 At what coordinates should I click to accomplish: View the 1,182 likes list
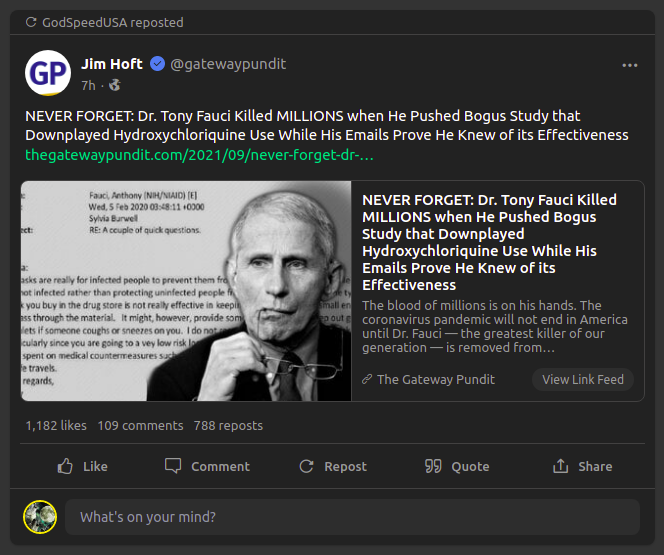pos(56,425)
